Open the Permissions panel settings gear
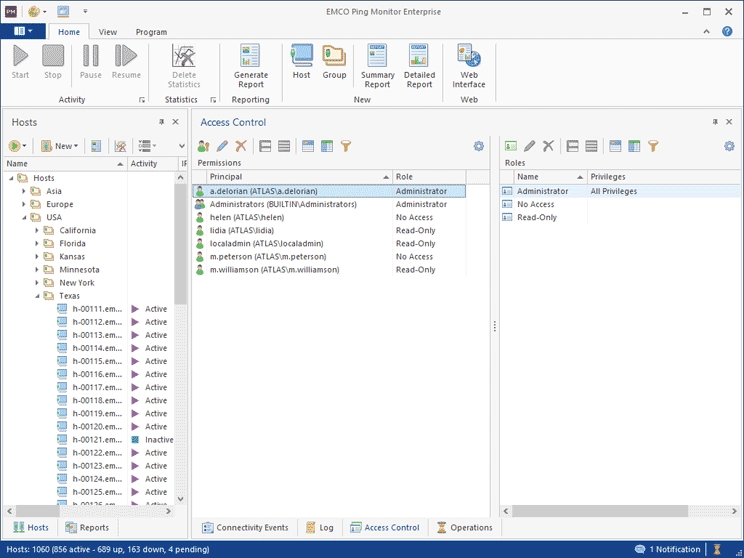This screenshot has width=744, height=558. click(x=479, y=146)
